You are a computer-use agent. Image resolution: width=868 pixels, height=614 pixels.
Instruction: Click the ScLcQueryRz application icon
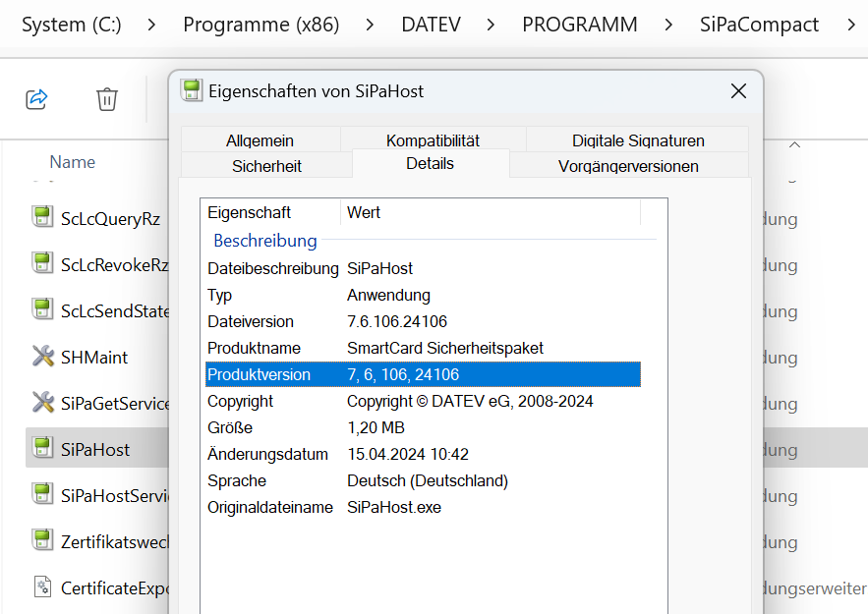point(41,218)
